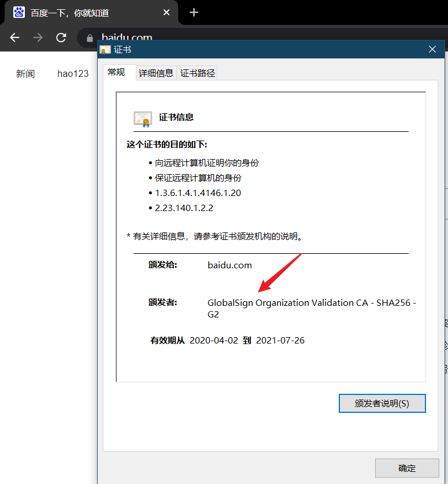Click the 这个证书的目的如下 heading
This screenshot has width=448, height=484.
click(x=167, y=145)
